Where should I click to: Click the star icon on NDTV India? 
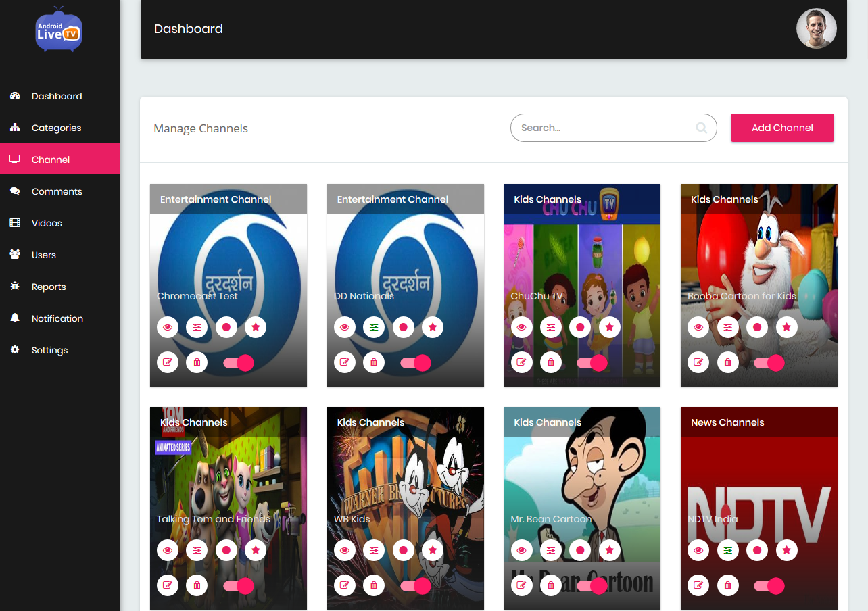pos(786,550)
